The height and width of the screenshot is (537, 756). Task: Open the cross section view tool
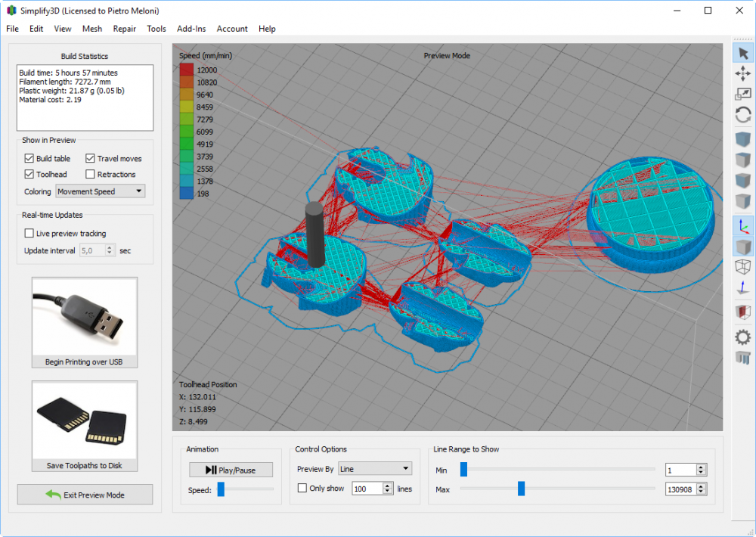(743, 312)
